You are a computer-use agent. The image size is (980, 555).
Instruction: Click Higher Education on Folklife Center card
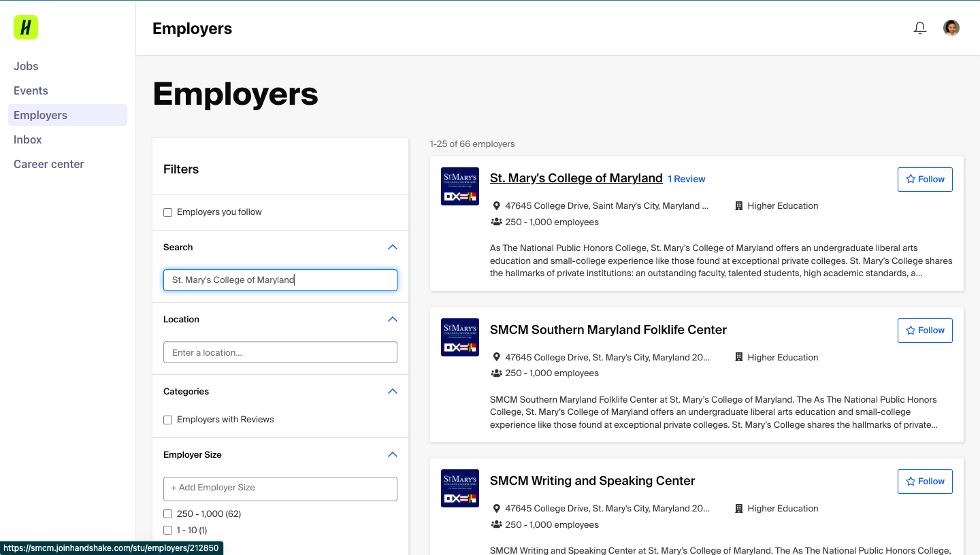point(783,357)
